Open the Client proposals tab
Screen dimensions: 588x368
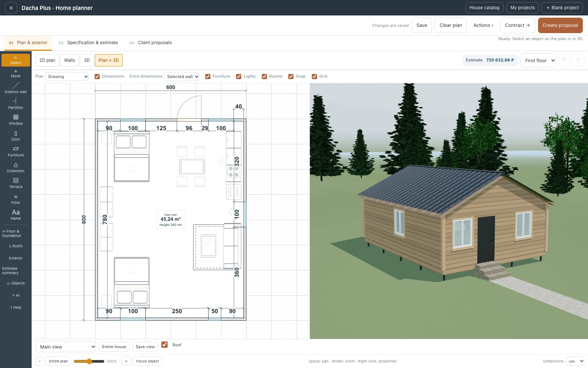(151, 43)
